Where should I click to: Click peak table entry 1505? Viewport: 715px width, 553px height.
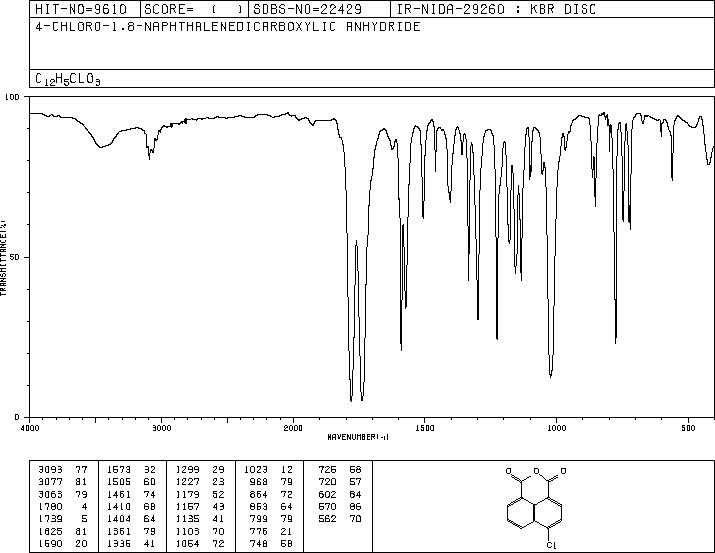tap(119, 482)
